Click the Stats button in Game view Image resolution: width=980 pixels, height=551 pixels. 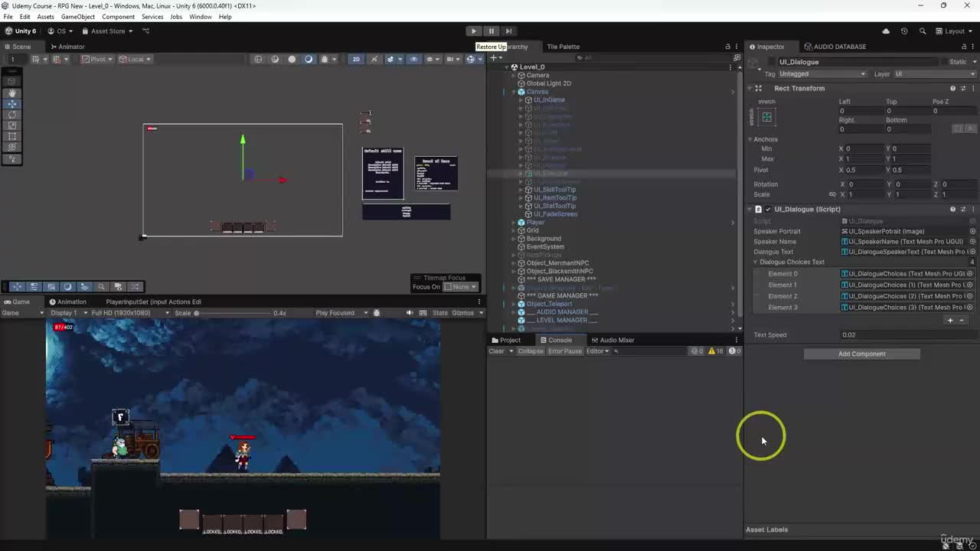[440, 313]
